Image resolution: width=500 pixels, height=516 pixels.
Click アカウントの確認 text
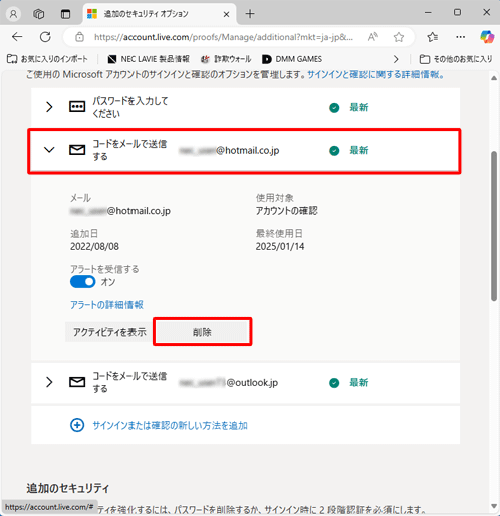click(x=286, y=211)
